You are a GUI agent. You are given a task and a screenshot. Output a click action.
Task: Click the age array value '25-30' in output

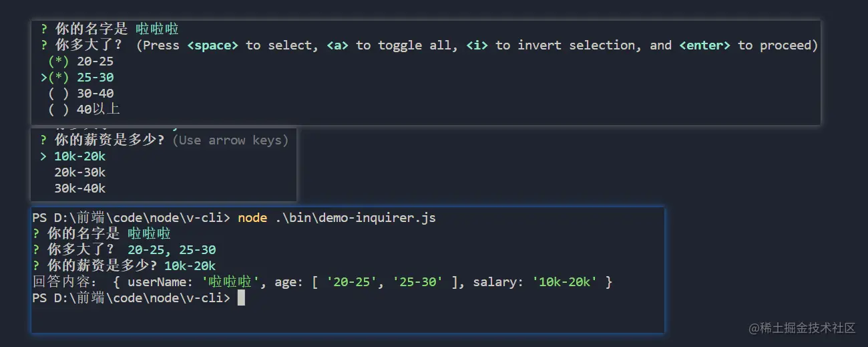[x=418, y=281]
